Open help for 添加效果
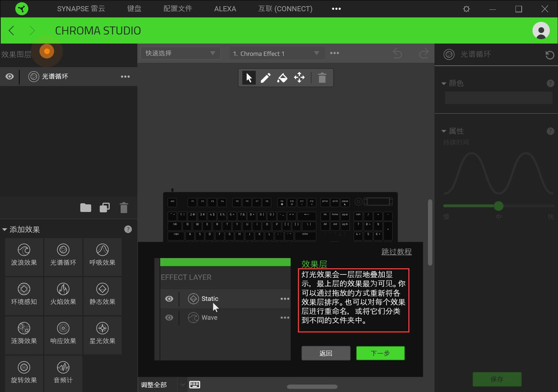 point(128,229)
